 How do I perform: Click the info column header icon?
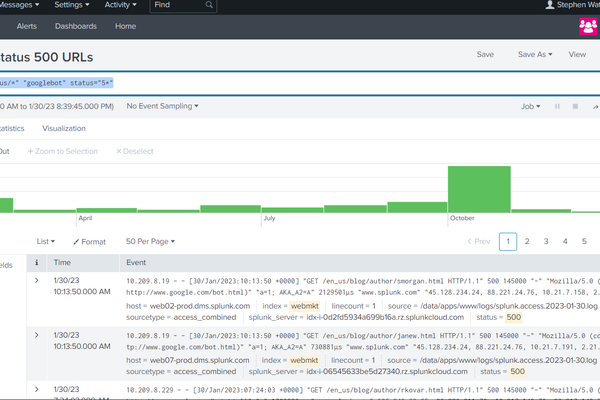click(36, 263)
